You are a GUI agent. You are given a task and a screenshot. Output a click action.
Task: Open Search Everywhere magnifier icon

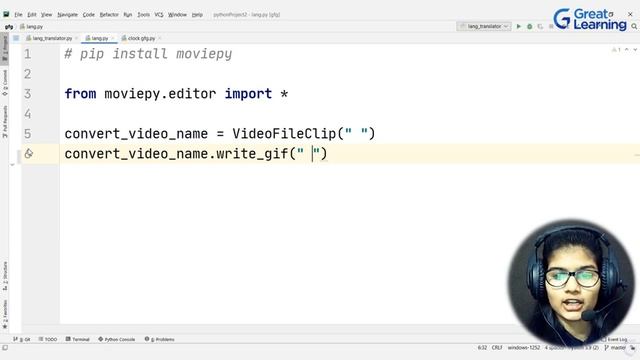point(634,26)
